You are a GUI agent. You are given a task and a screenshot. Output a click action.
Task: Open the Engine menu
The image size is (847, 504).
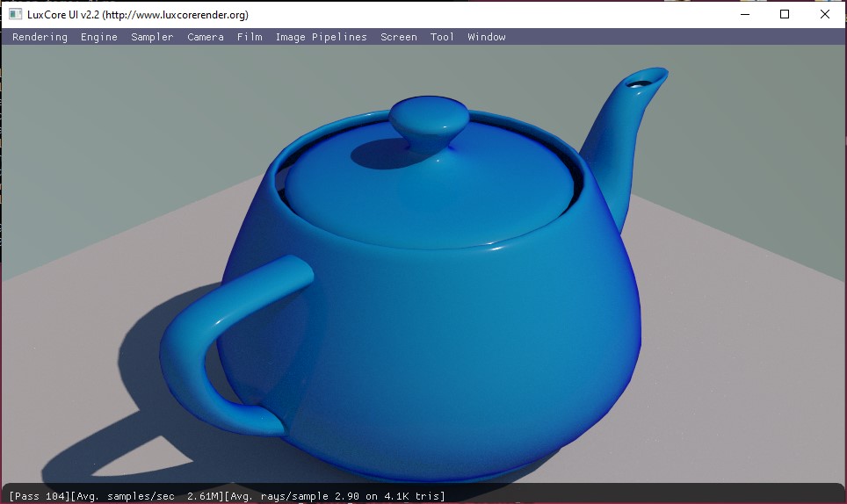tap(99, 37)
